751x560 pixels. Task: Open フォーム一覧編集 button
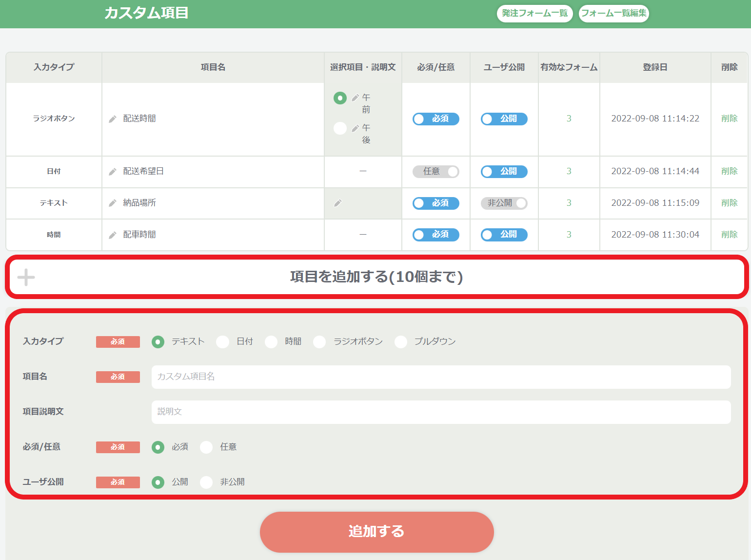pos(614,13)
